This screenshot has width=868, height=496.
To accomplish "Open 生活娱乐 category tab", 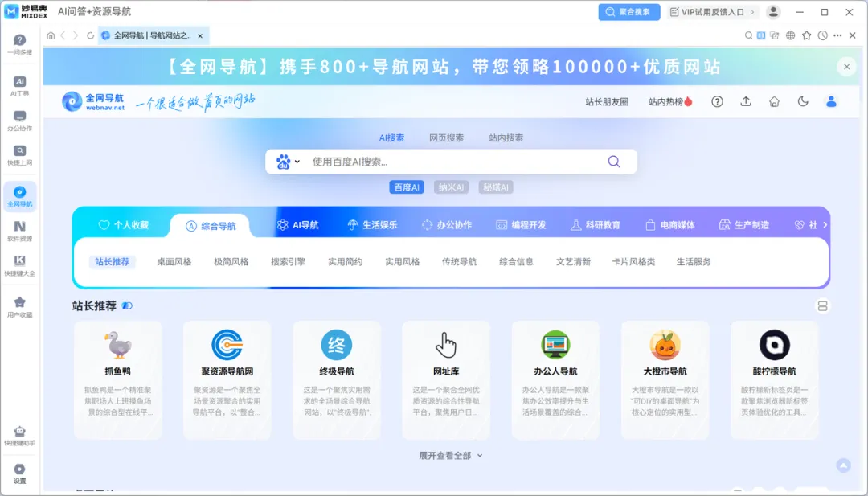I will (372, 225).
